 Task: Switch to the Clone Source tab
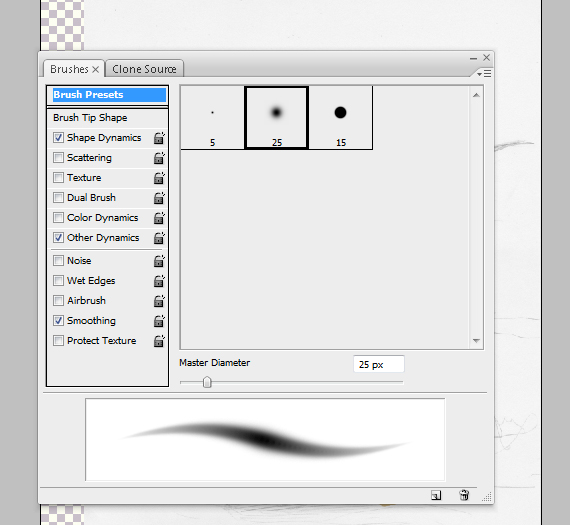click(144, 69)
